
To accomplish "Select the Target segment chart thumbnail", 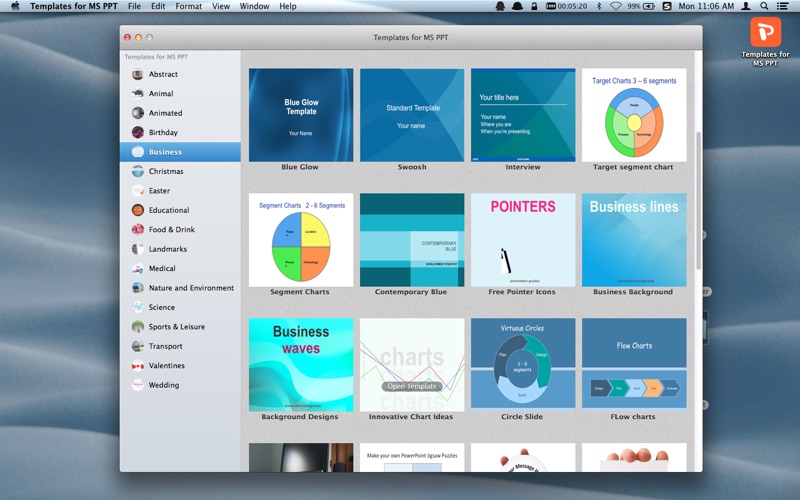I will 634,115.
